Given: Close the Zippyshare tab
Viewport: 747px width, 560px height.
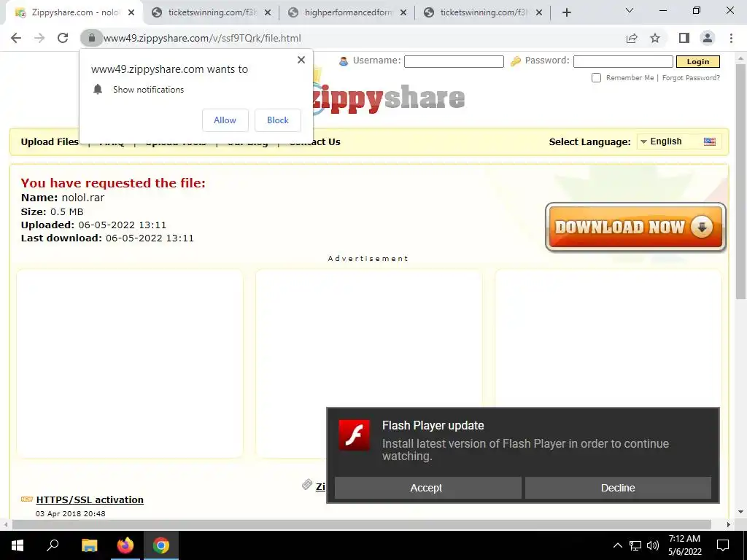Looking at the screenshot, I should coord(131,12).
